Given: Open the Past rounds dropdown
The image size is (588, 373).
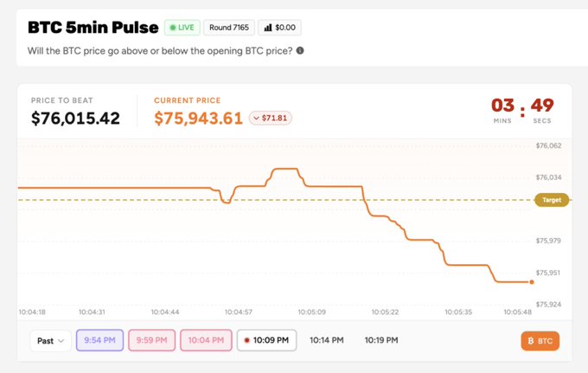Looking at the screenshot, I should [x=51, y=341].
